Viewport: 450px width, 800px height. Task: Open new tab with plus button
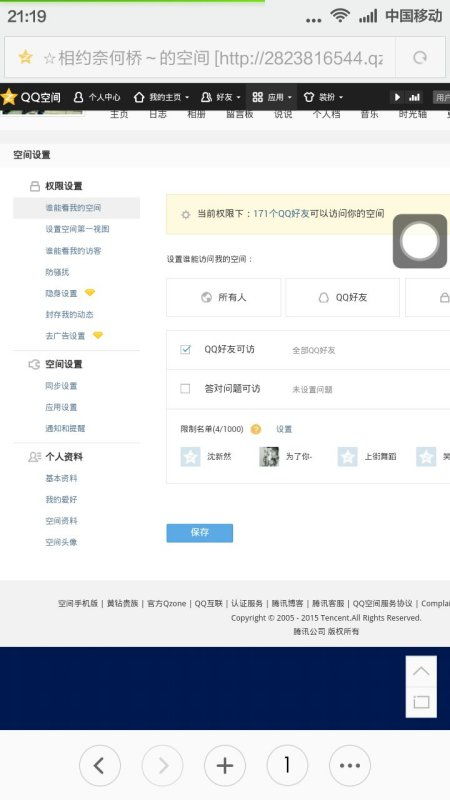point(224,765)
